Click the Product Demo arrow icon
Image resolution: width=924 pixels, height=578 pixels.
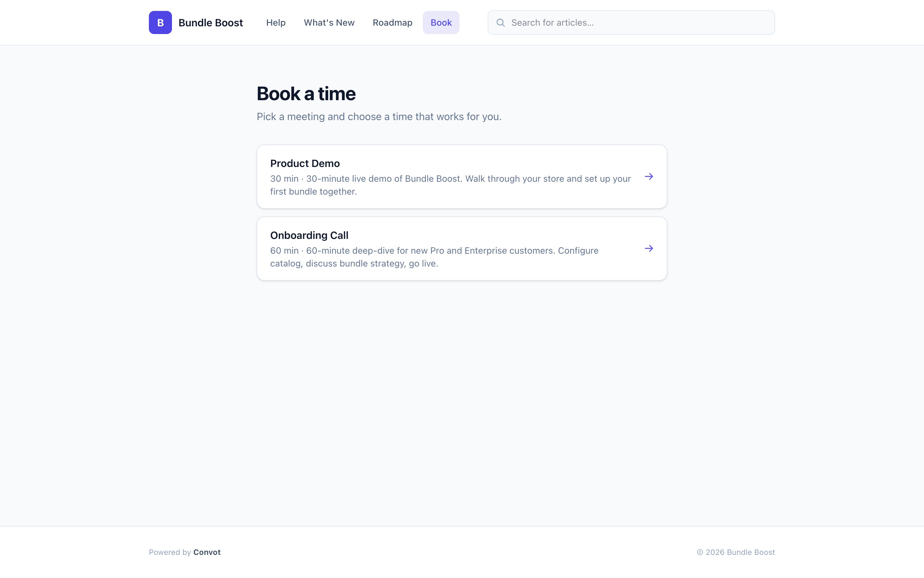coord(649,177)
